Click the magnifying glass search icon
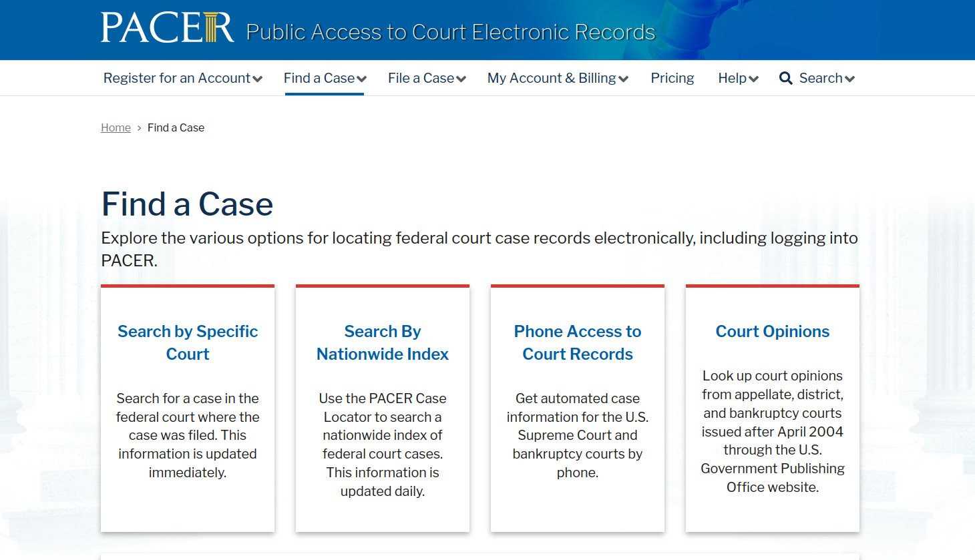Screen dimensions: 975x560 pyautogui.click(x=786, y=79)
